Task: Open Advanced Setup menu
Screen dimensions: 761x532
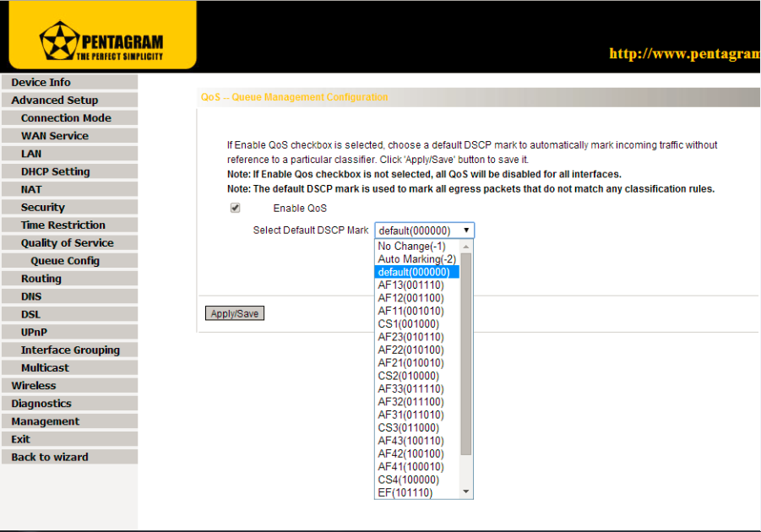Action: coord(69,100)
